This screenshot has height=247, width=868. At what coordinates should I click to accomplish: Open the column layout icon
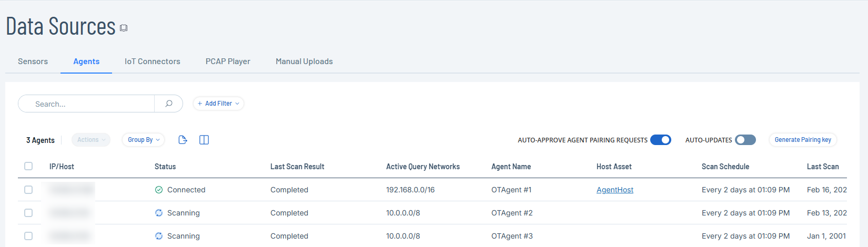tap(204, 140)
